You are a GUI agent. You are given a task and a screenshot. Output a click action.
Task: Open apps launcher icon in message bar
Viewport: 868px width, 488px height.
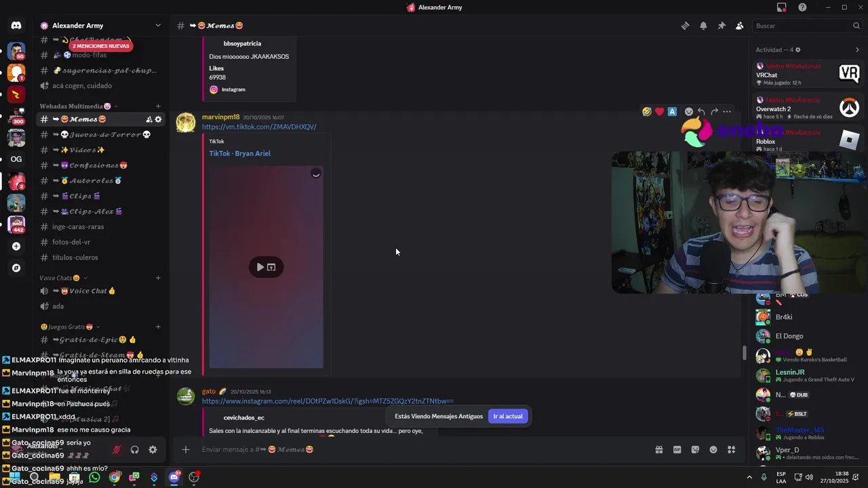click(732, 449)
